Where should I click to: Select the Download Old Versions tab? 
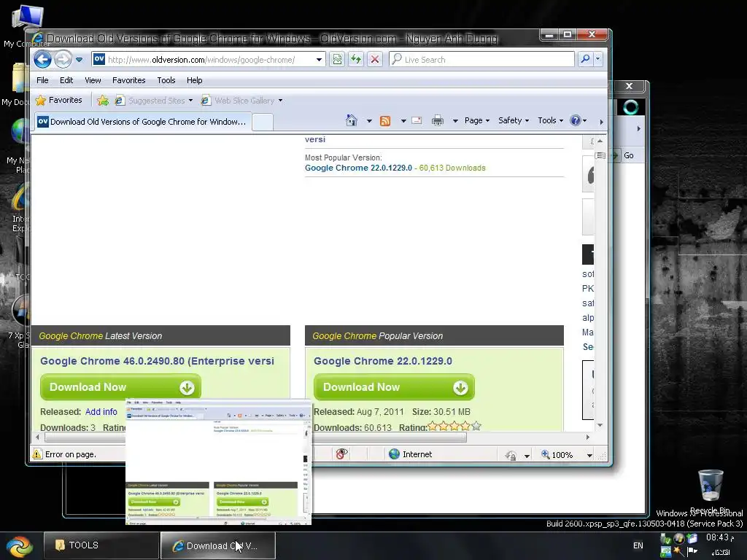(x=142, y=122)
